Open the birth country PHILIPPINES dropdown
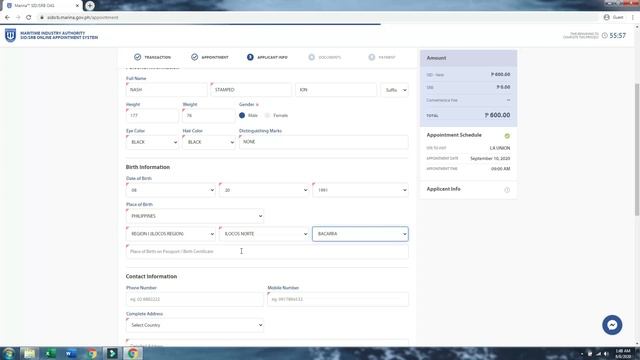This screenshot has width=640, height=360. (x=195, y=216)
